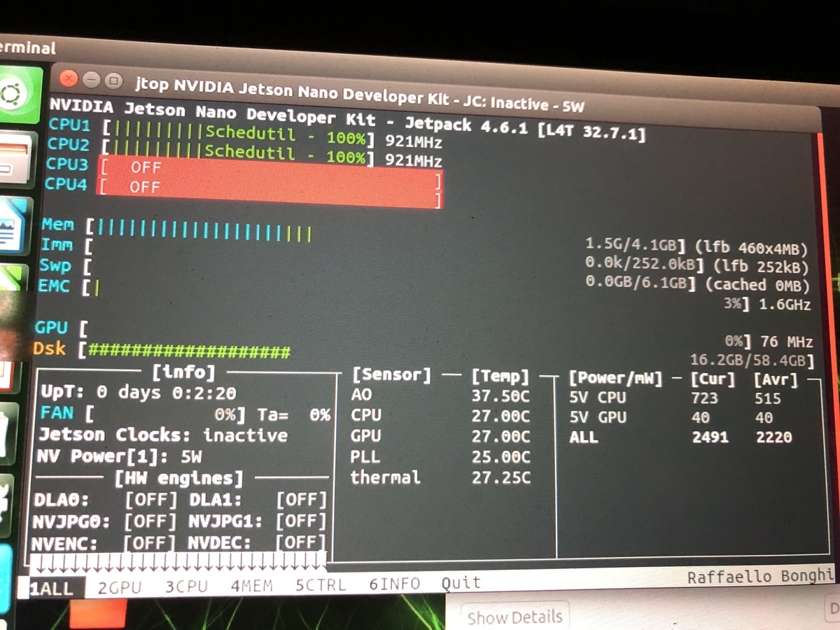Click the thermal 27.25C row
Image resolution: width=840 pixels, height=630 pixels.
tap(440, 477)
